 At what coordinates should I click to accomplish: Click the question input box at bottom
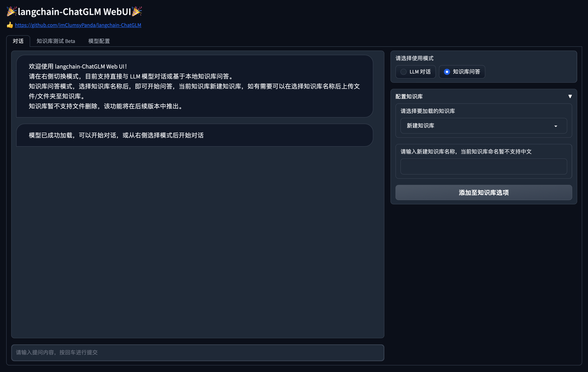point(198,352)
